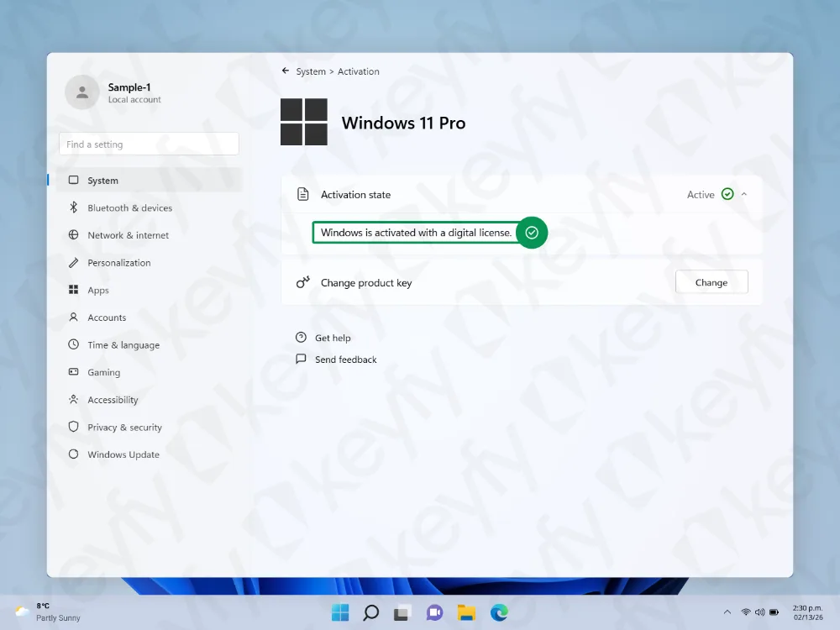This screenshot has width=840, height=630.
Task: Click 'Windows is activated with a digital license.'
Action: coord(417,233)
